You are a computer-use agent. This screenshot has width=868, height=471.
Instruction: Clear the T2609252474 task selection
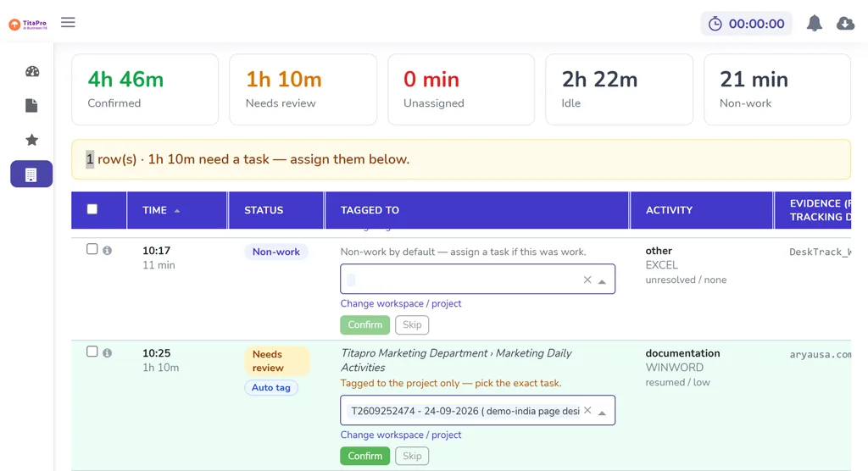pos(587,411)
